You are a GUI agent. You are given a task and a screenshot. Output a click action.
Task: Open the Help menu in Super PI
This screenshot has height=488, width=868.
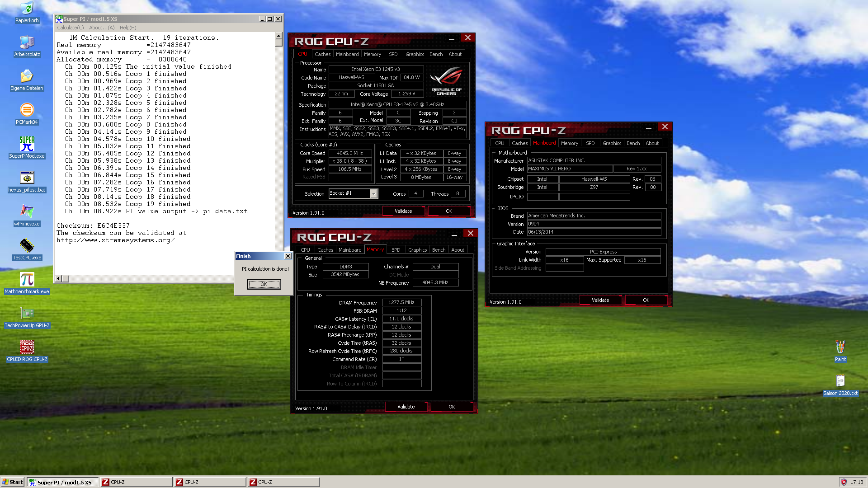128,28
